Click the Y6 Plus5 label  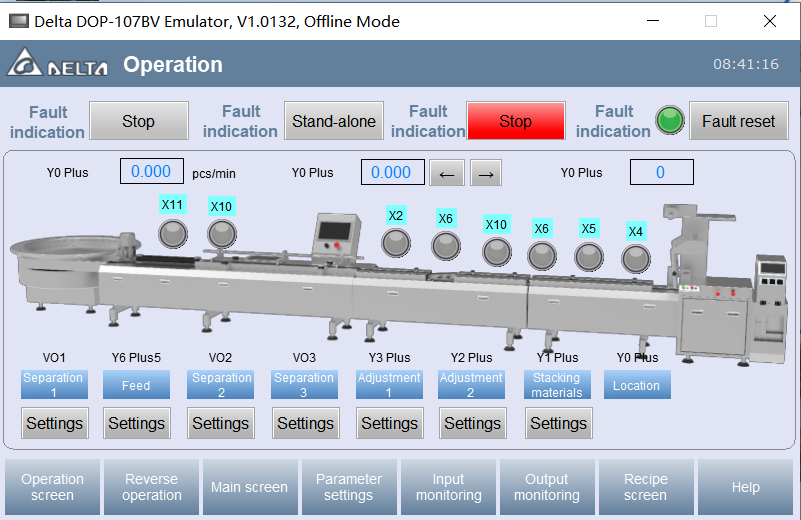pos(136,358)
